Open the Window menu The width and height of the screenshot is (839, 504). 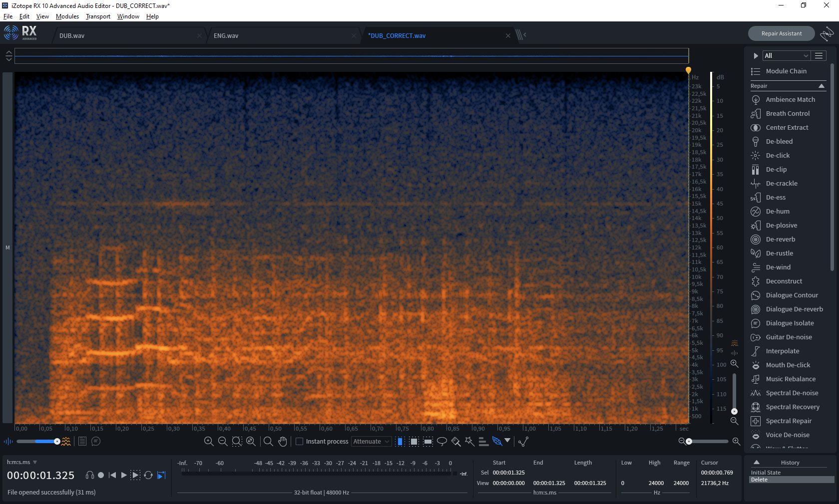click(128, 16)
